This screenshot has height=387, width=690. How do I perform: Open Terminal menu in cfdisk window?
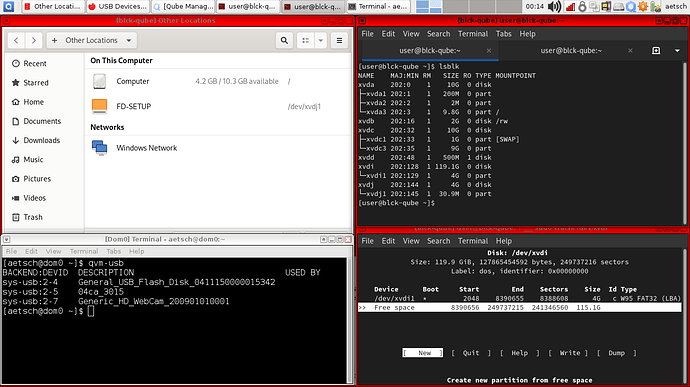pos(473,241)
